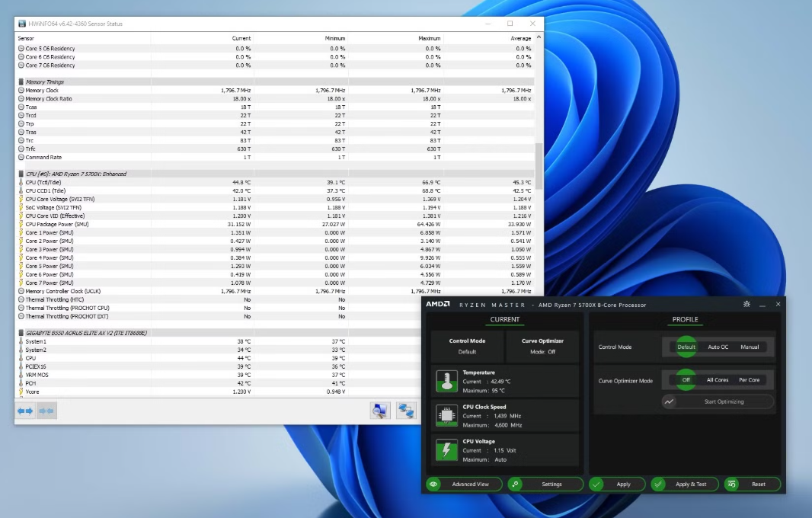Click the expand columns arrows icon in HWiNFO
This screenshot has width=812, height=518.
coord(25,411)
